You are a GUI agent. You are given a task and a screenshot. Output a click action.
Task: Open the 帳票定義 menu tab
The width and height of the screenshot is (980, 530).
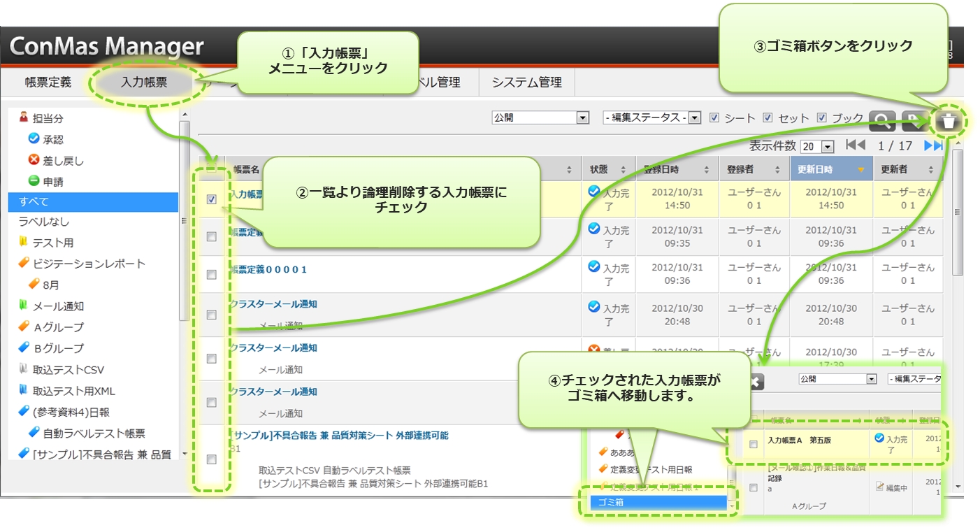(48, 82)
